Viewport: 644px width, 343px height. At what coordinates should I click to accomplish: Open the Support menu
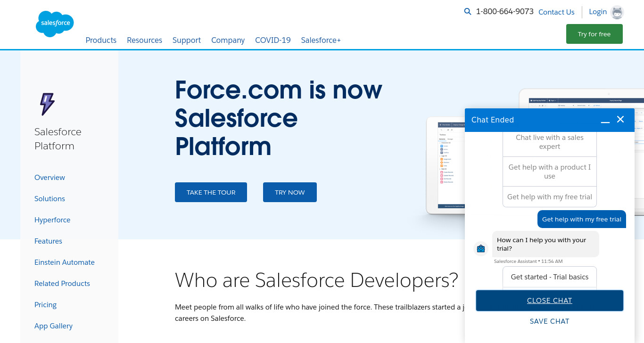point(187,40)
